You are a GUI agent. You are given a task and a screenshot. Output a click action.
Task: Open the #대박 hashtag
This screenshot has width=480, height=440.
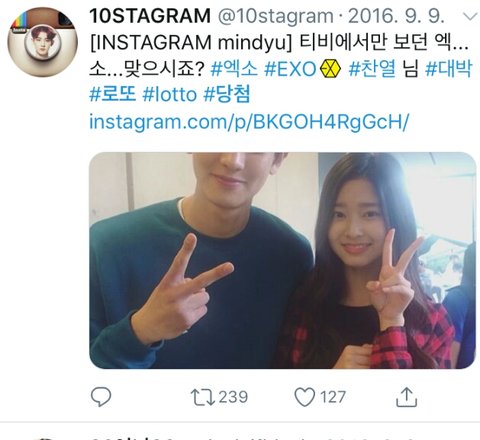449,69
